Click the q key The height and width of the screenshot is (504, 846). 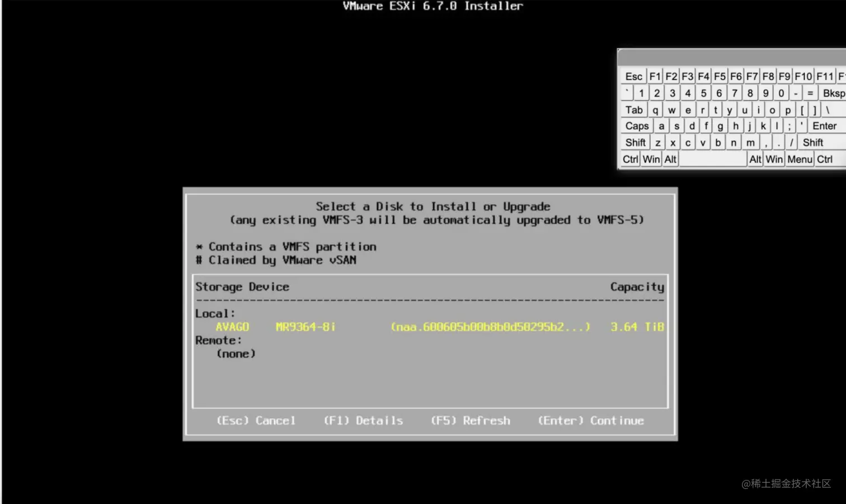coord(655,110)
